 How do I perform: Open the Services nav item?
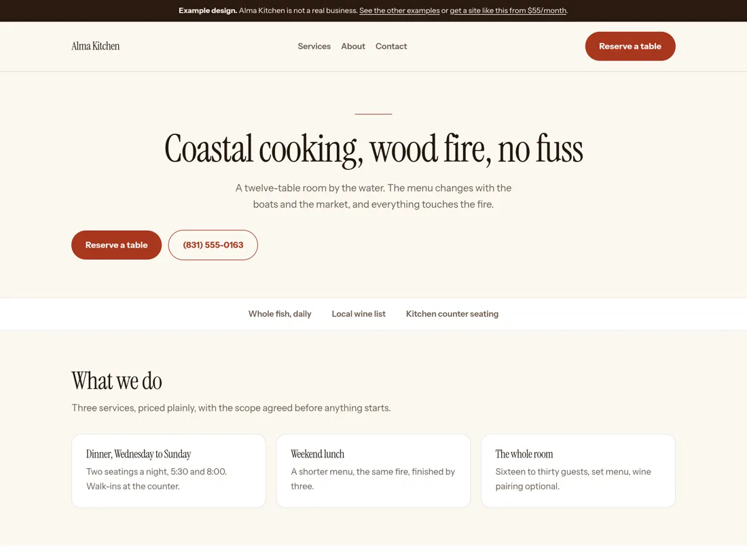pos(314,46)
